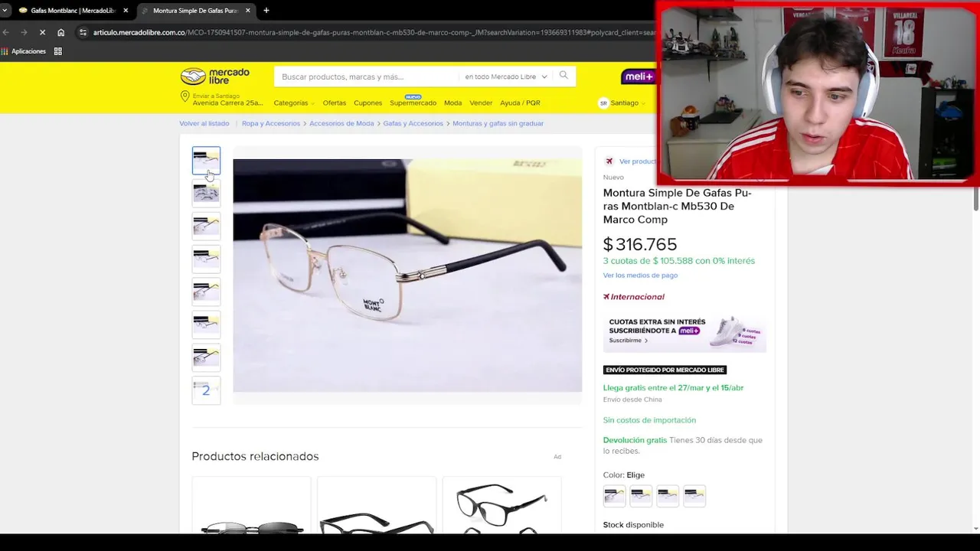The image size is (980, 551).
Task: Close the Montura Simple De Gafas tab
Action: 249,11
